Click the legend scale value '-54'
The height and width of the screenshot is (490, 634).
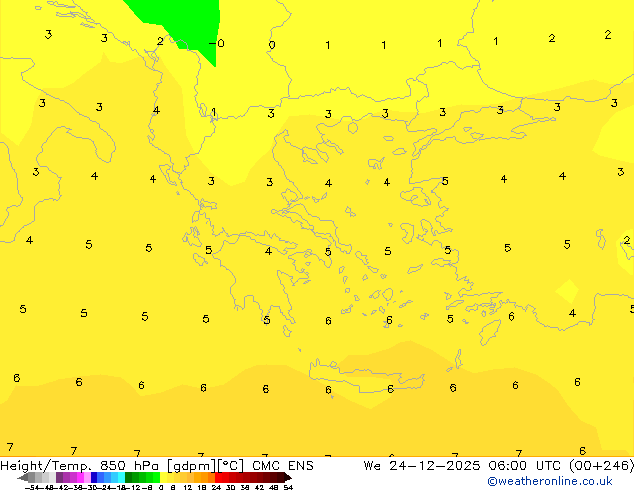point(32,487)
